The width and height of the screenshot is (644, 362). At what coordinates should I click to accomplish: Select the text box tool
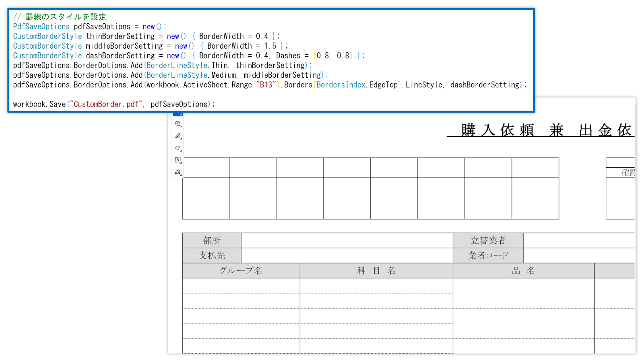click(178, 160)
